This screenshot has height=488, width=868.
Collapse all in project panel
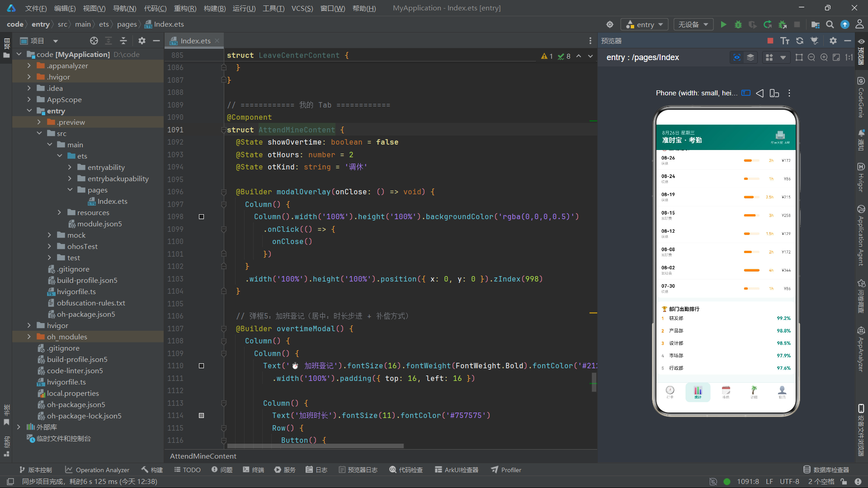coord(123,41)
